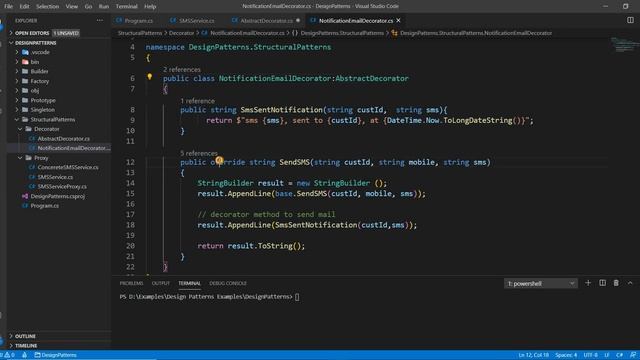This screenshot has width=640, height=360.
Task: Open the Go menu
Action: pyautogui.click(x=88, y=6)
